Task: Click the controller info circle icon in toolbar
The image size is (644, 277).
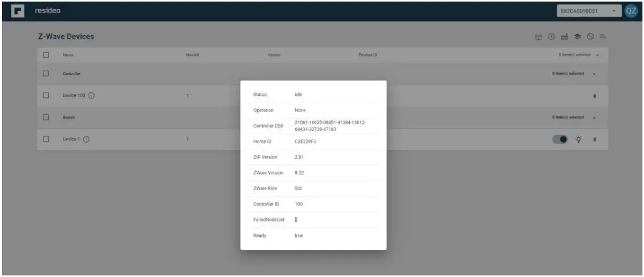Action: tap(551, 37)
